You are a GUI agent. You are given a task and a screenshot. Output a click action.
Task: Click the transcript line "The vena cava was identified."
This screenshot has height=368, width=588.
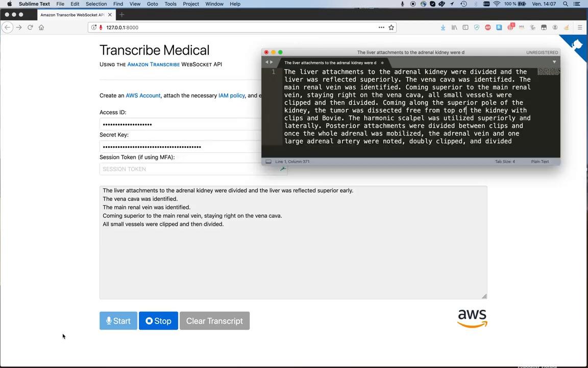(x=140, y=199)
